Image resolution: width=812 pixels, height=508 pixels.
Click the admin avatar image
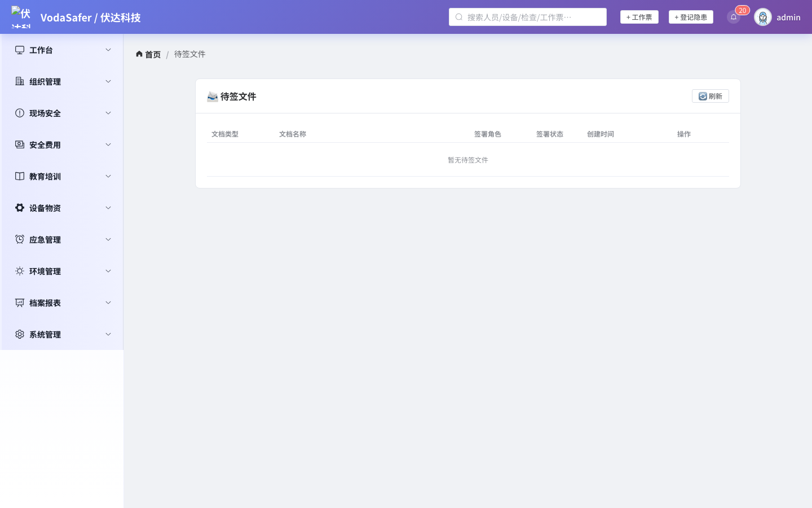point(763,17)
